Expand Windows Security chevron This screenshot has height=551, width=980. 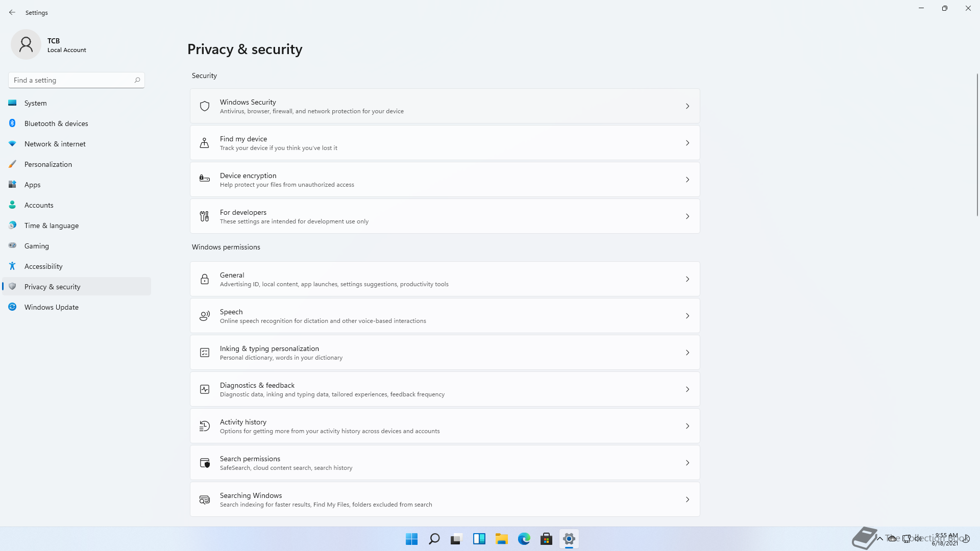688,106
